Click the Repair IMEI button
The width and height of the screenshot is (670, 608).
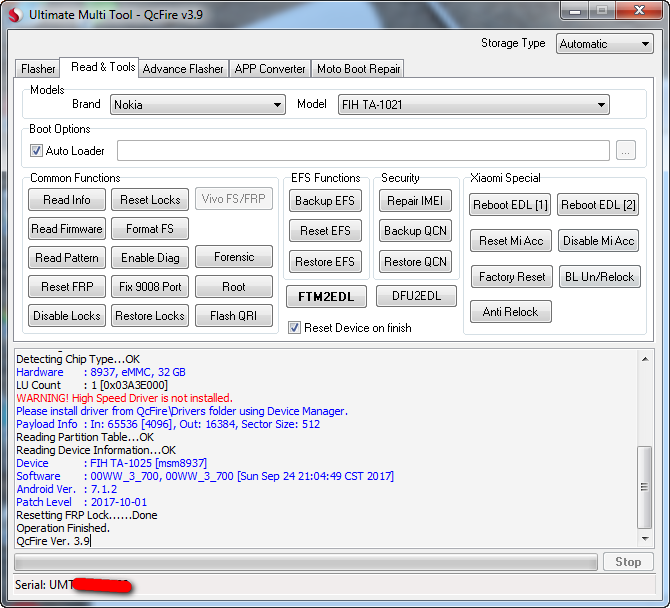tap(415, 200)
